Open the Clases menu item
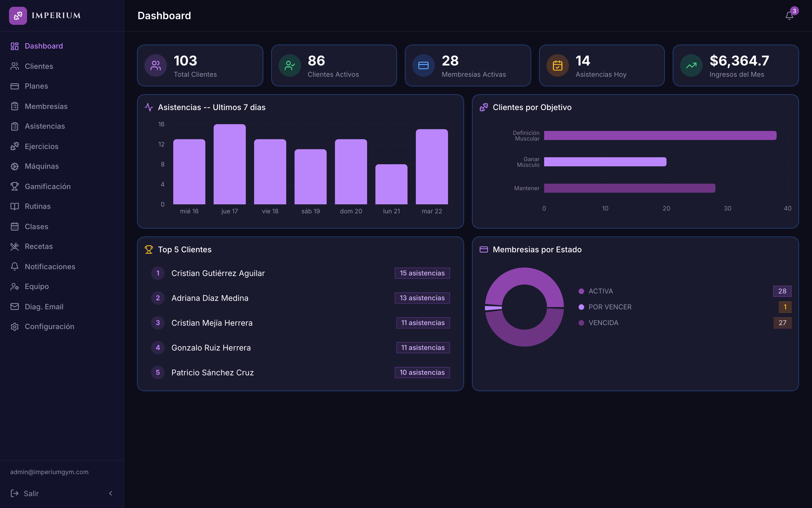This screenshot has width=812, height=508. [x=62, y=226]
